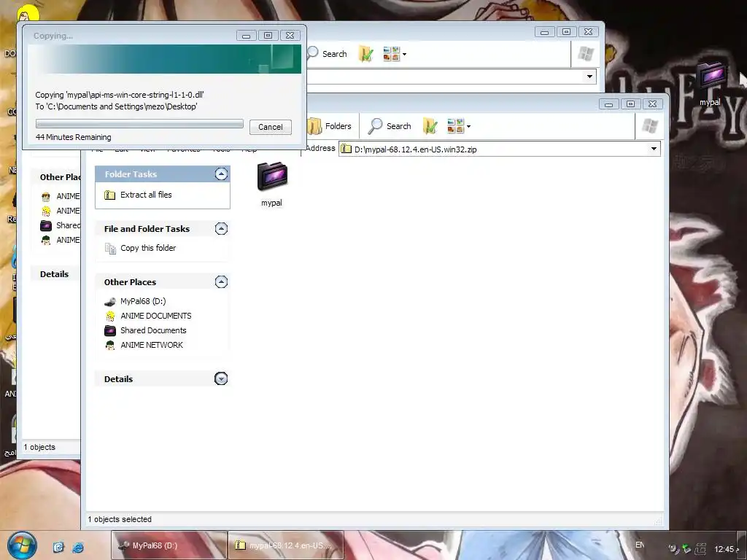This screenshot has width=747, height=560.
Task: Click '1 objects selected' status bar text
Action: coord(120,519)
